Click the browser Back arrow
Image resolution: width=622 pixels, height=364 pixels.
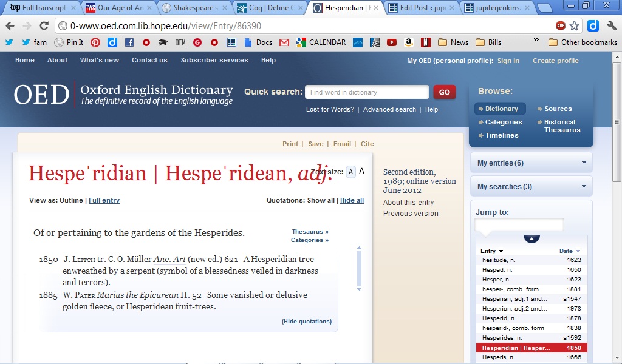coord(10,26)
